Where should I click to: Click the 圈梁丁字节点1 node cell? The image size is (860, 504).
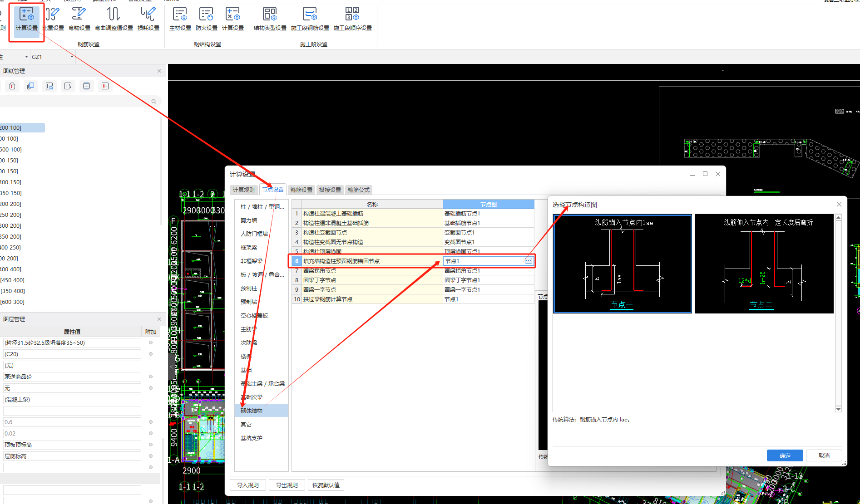[x=489, y=280]
